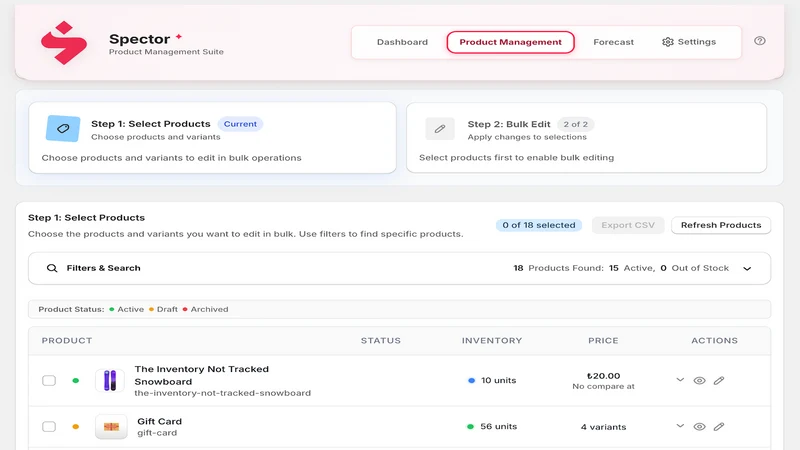The image size is (800, 450).
Task: Click the PRODUCT column header
Action: [x=67, y=340]
